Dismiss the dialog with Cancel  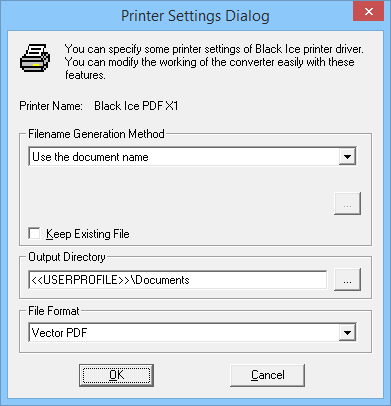[268, 375]
